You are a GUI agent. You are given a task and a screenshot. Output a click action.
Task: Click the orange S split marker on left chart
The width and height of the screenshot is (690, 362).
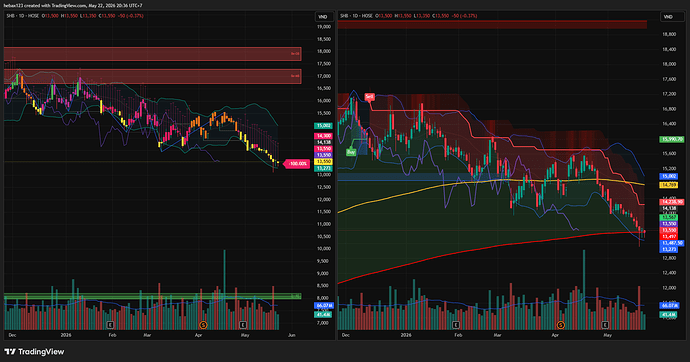(203, 325)
